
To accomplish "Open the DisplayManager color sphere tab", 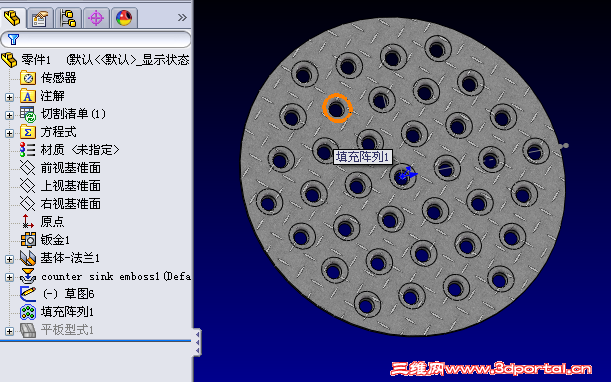I will click(x=124, y=18).
